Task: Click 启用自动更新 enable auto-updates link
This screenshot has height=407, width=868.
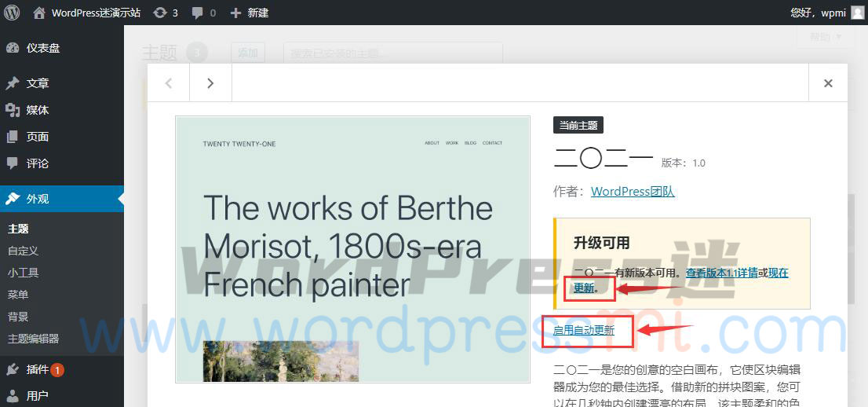Action: pyautogui.click(x=583, y=331)
